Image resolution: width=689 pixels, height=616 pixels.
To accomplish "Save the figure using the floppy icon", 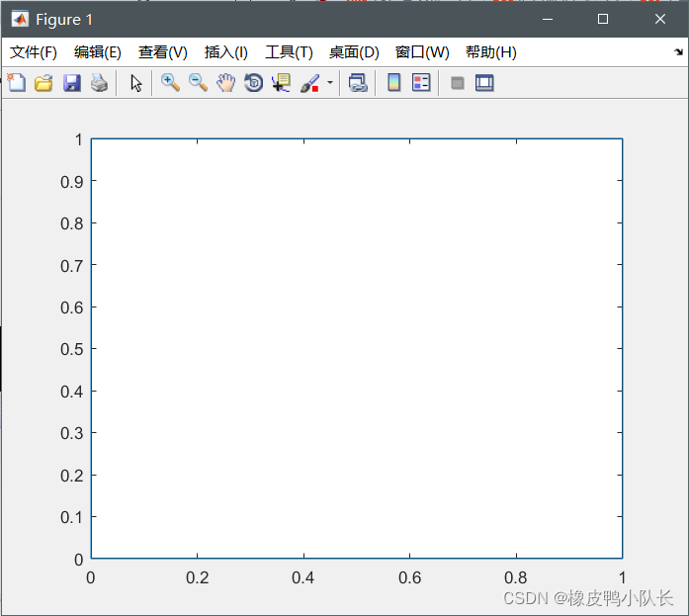I will point(71,83).
